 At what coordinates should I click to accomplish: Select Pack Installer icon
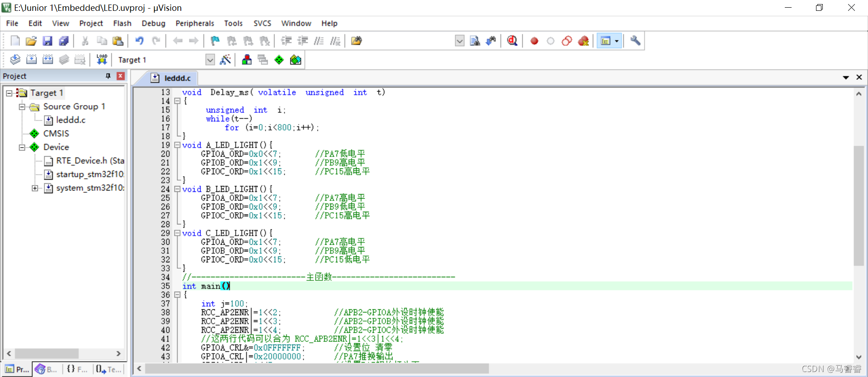(x=296, y=60)
